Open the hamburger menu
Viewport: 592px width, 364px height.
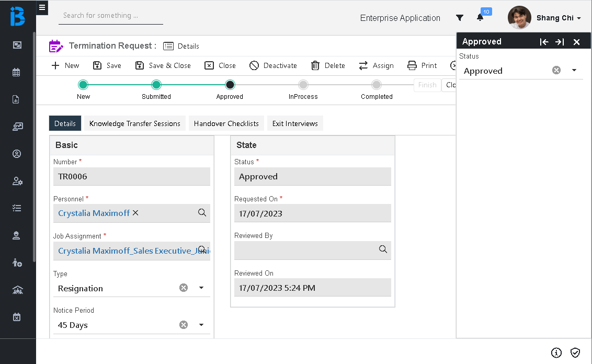pyautogui.click(x=42, y=7)
